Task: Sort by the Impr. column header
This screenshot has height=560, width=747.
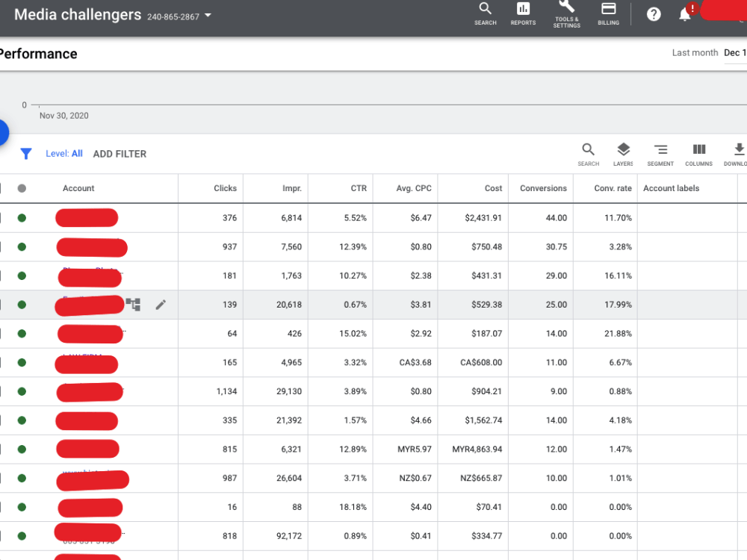Action: point(291,188)
